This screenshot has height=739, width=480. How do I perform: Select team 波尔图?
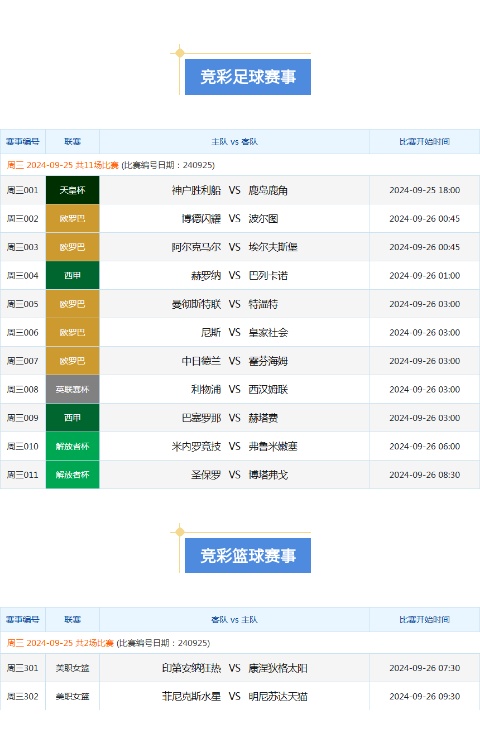[263, 219]
